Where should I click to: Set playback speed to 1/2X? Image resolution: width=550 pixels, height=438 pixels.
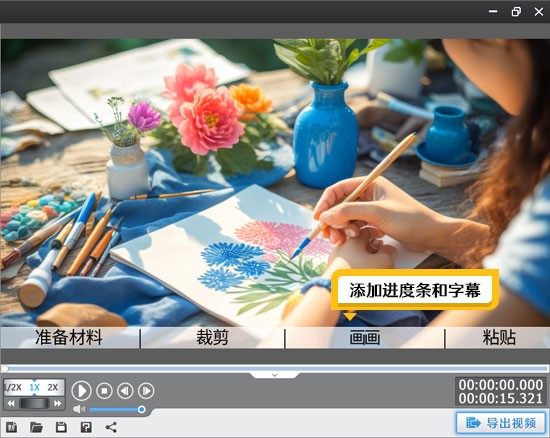pos(13,387)
